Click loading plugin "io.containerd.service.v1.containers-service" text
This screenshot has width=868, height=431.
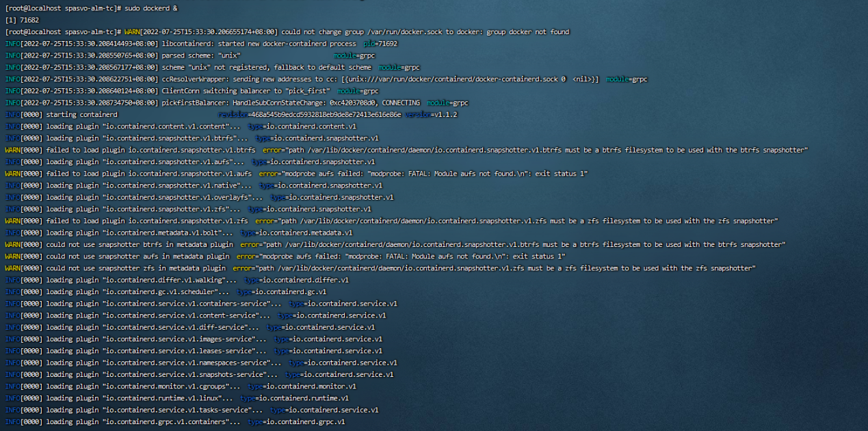coord(163,304)
